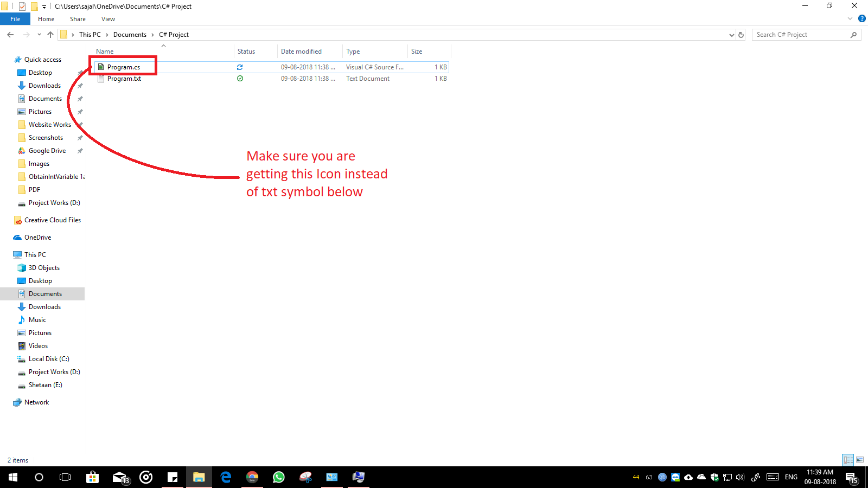Open Help via the question mark icon

click(862, 18)
